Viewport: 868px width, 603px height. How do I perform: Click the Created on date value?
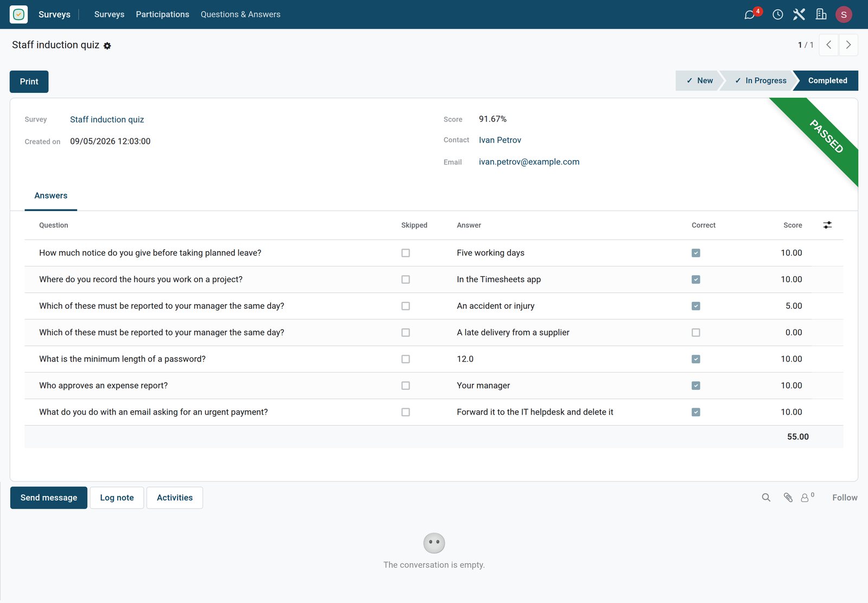[x=110, y=141]
